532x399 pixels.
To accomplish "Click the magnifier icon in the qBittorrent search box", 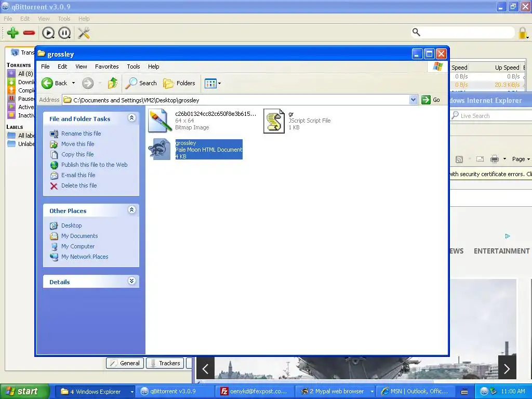I will click(x=416, y=32).
